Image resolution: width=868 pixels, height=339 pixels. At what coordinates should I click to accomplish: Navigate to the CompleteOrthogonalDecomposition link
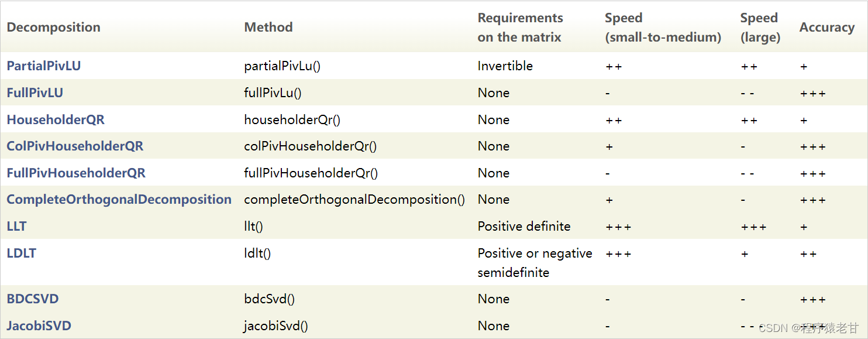pyautogui.click(x=119, y=199)
